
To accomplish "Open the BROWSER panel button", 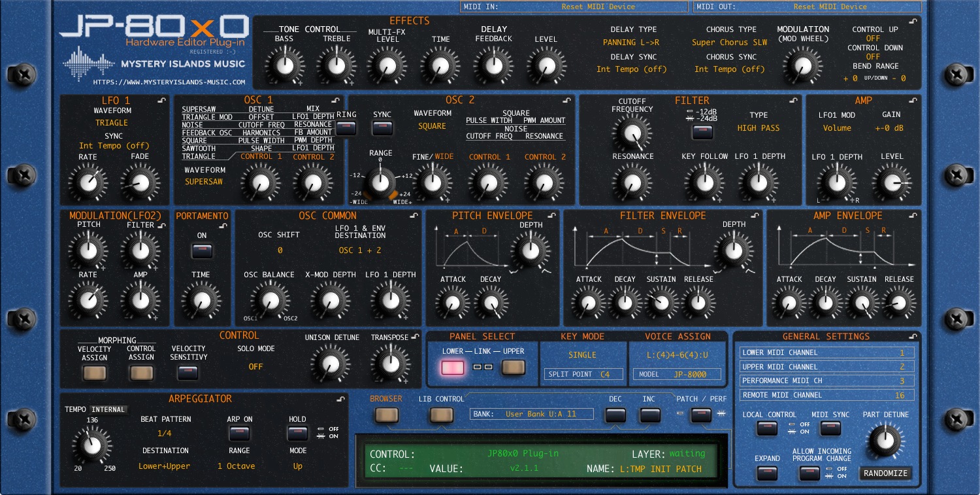I will pyautogui.click(x=387, y=413).
